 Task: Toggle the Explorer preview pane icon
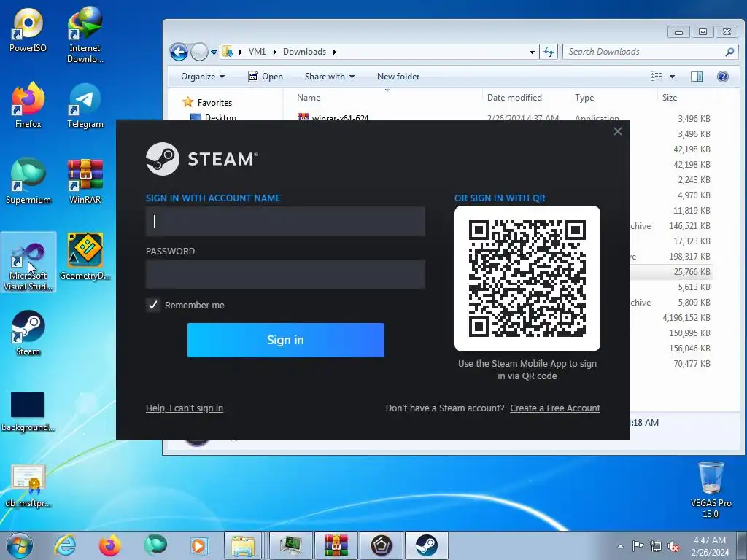pyautogui.click(x=697, y=77)
